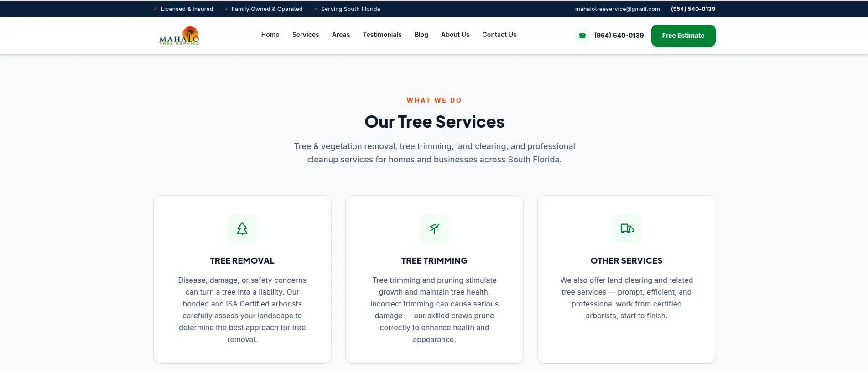Click the 'Serving South Florida' text
This screenshot has height=373, width=868.
[350, 9]
